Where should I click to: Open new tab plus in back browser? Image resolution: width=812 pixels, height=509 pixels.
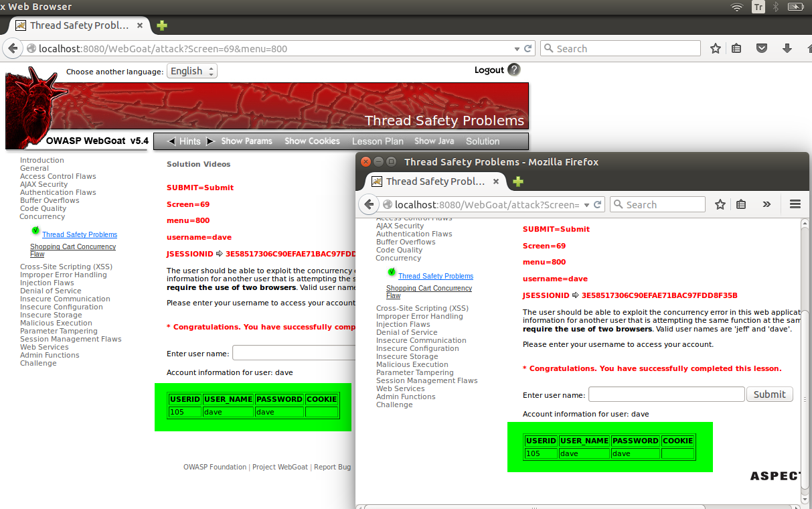(x=162, y=25)
